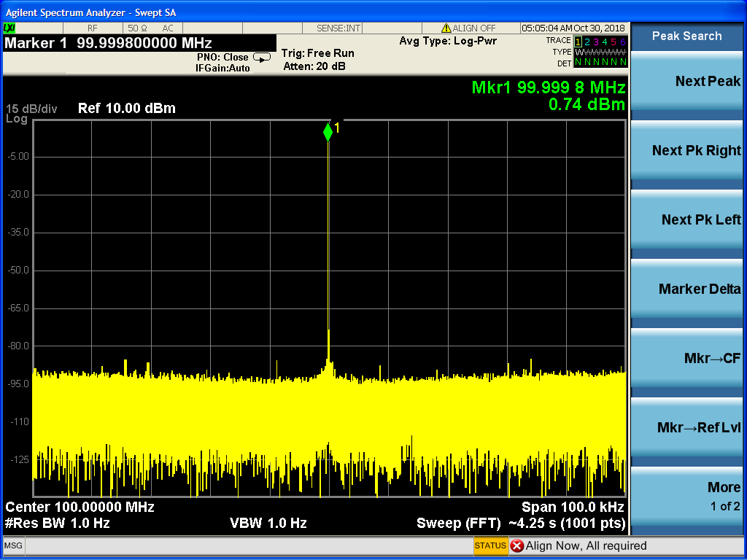
Task: Click the ALIGN OFF warning triangle icon
Action: (445, 28)
